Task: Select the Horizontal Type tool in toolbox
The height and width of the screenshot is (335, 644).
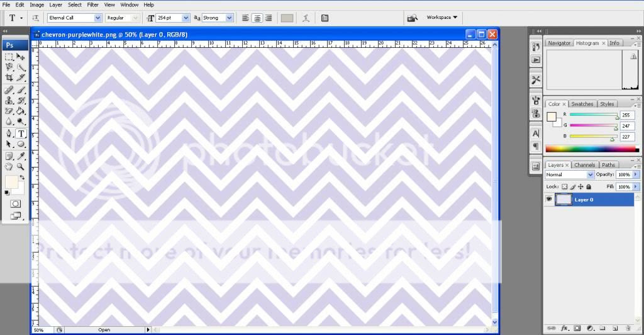Action: pos(21,133)
